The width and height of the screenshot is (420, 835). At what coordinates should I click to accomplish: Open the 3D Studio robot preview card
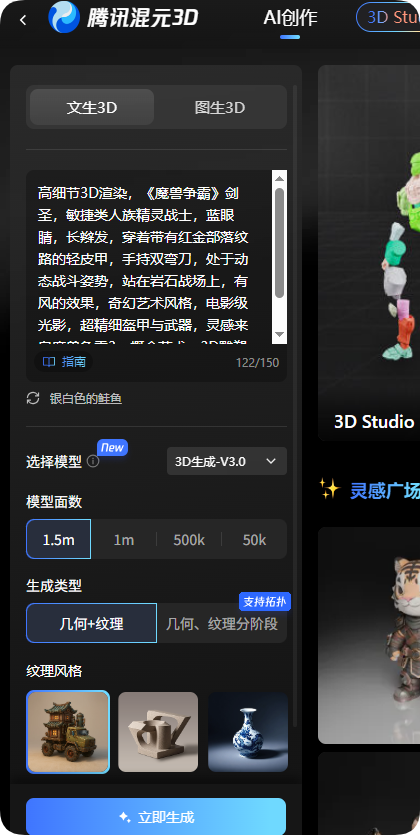pos(369,253)
